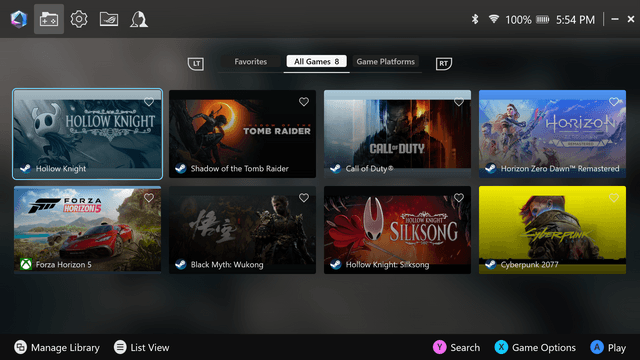Click the Xbox icon on Forza Horizon 5

click(x=26, y=264)
